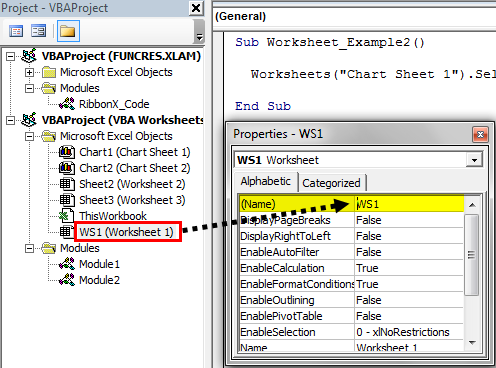The height and width of the screenshot is (368, 496).
Task: Open the (General) object dropdown
Action: coord(355,16)
